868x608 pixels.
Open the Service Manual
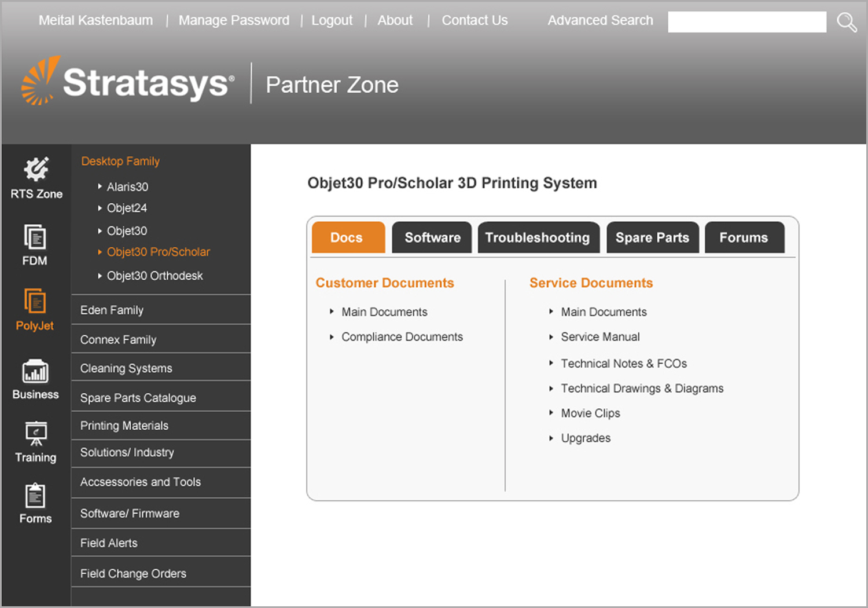click(x=600, y=337)
